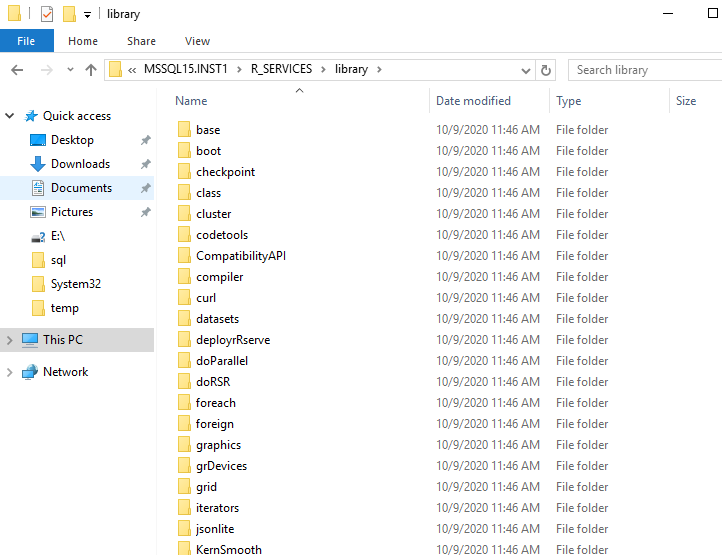722x555 pixels.
Task: Click R_SERVICES in the address breadcrumb
Action: [281, 69]
